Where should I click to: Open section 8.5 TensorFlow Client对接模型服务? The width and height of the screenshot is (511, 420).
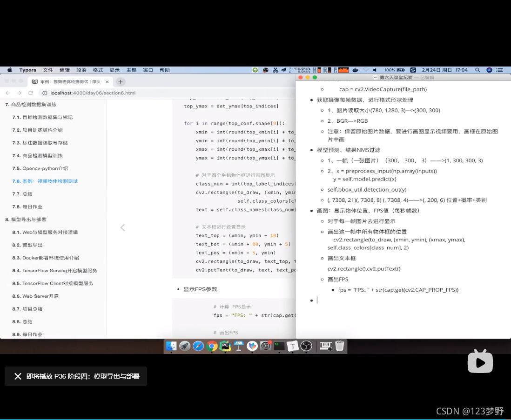(x=53, y=283)
